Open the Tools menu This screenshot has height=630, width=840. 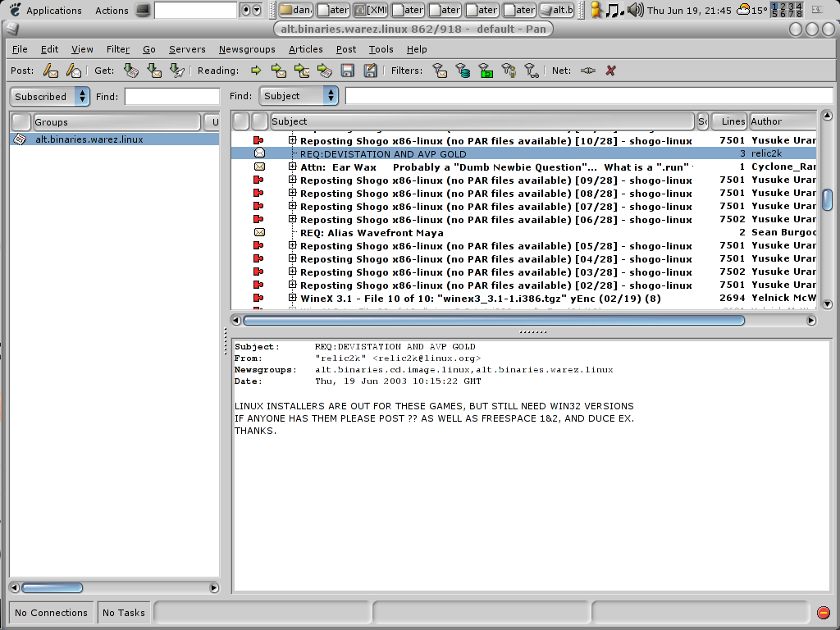(381, 49)
